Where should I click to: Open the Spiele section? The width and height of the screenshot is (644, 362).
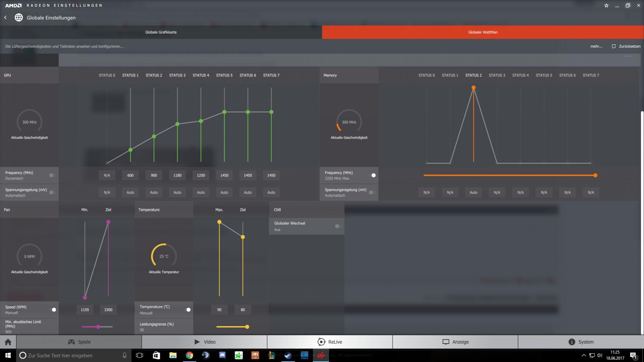79,342
